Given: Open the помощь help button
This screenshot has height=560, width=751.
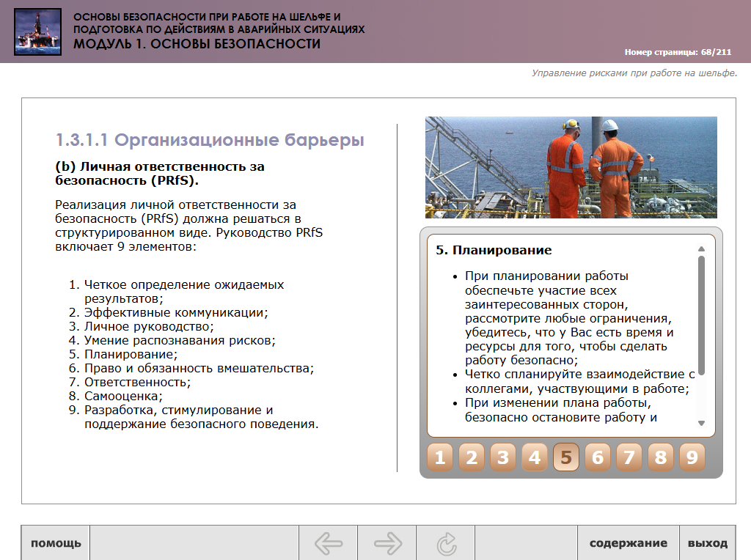Looking at the screenshot, I should coord(56,543).
